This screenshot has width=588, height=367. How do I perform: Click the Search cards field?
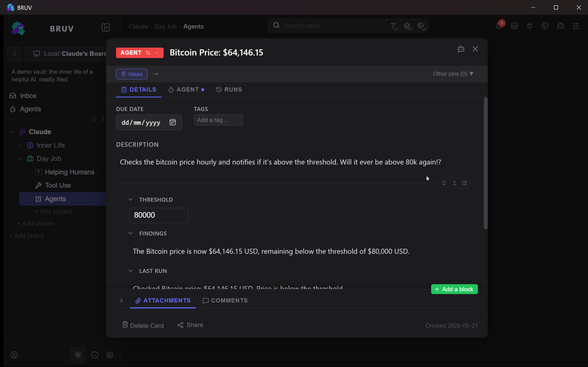pos(327,26)
